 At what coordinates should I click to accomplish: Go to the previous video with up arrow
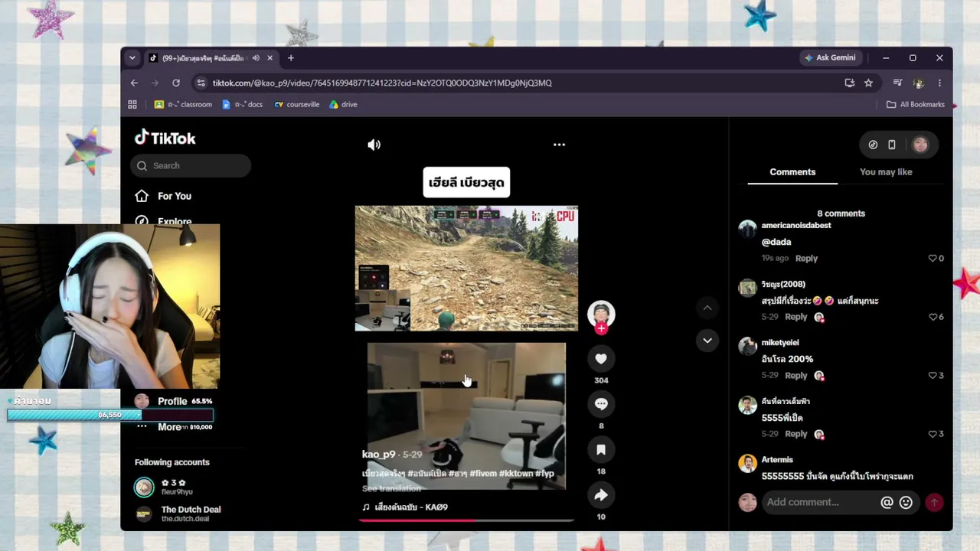point(707,308)
